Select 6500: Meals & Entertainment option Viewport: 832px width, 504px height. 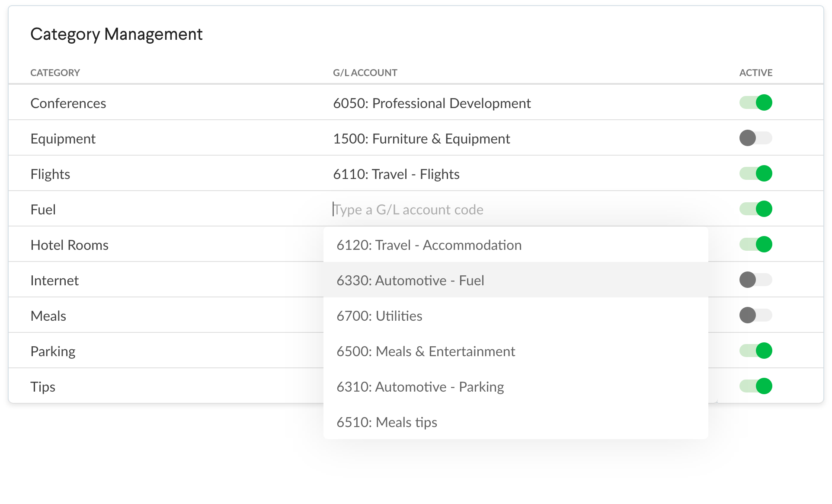click(426, 351)
